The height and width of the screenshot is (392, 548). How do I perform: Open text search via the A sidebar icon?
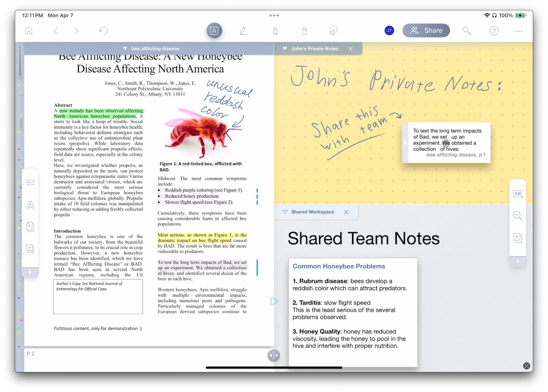click(x=30, y=204)
